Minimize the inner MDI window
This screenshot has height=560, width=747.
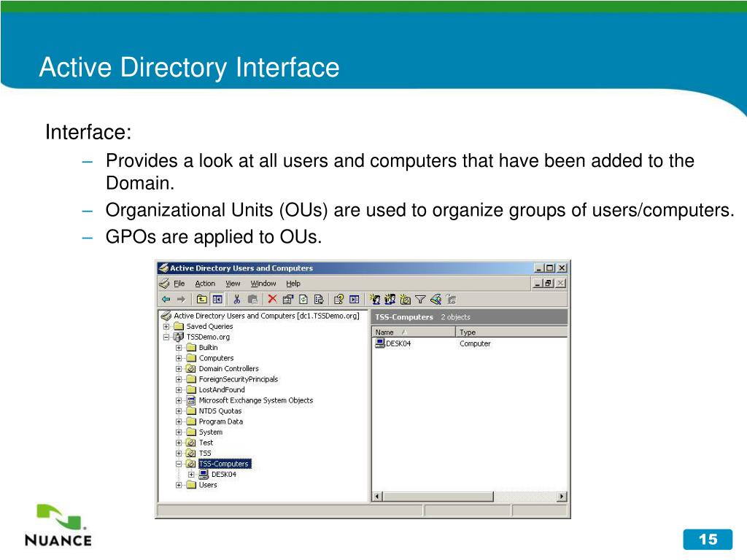point(538,284)
